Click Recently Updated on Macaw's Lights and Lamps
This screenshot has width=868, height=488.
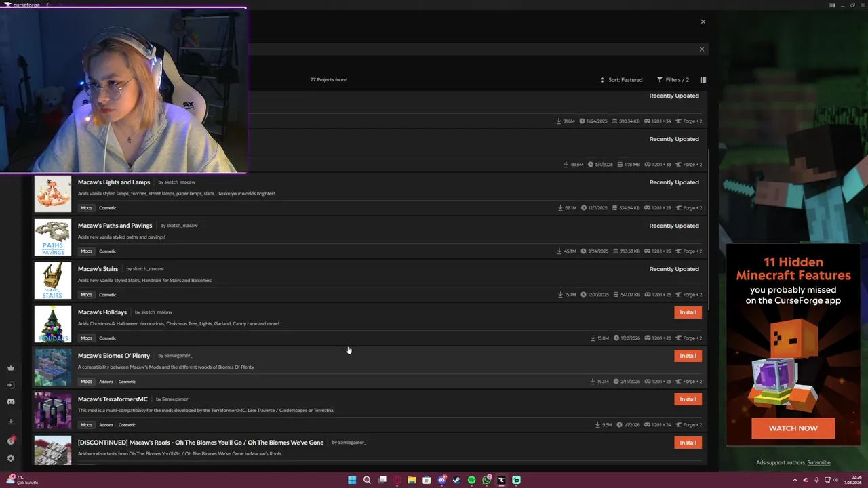(674, 182)
